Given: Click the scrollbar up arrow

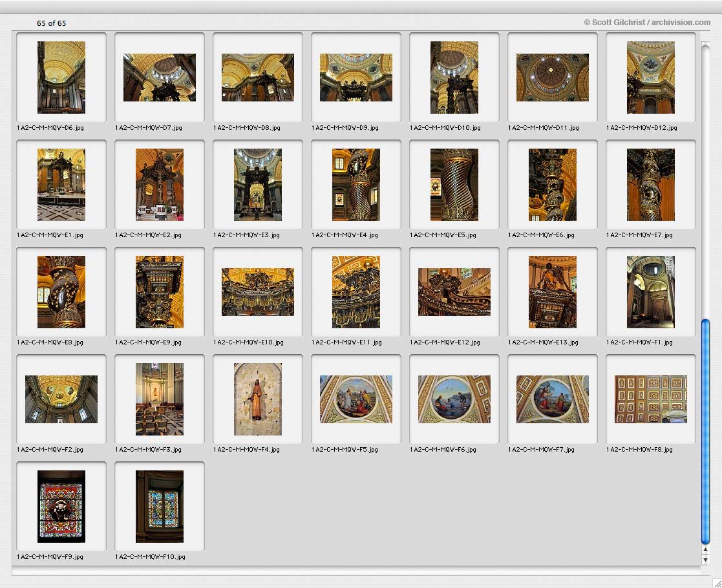Looking at the screenshot, I should pos(705,550).
